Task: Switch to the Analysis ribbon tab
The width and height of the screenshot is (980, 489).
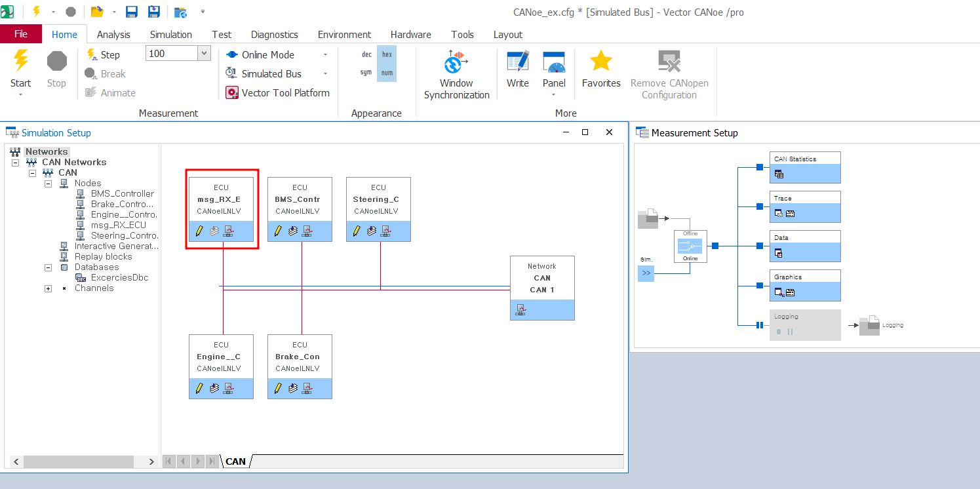Action: point(113,34)
